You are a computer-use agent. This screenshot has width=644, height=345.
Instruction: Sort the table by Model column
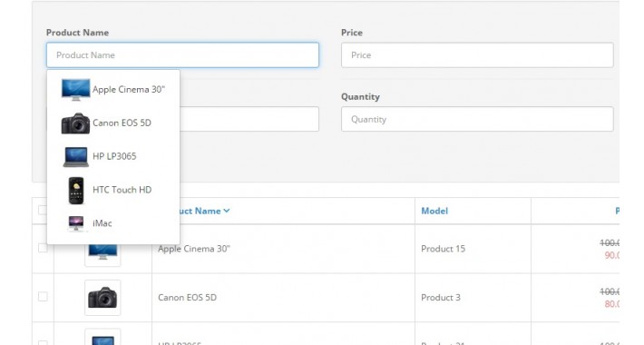point(434,211)
